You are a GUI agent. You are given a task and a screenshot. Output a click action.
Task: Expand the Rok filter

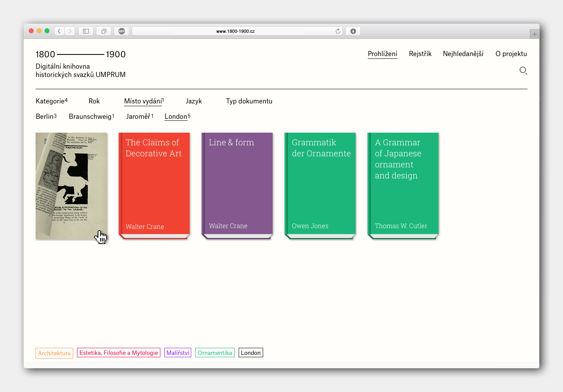[x=94, y=101]
